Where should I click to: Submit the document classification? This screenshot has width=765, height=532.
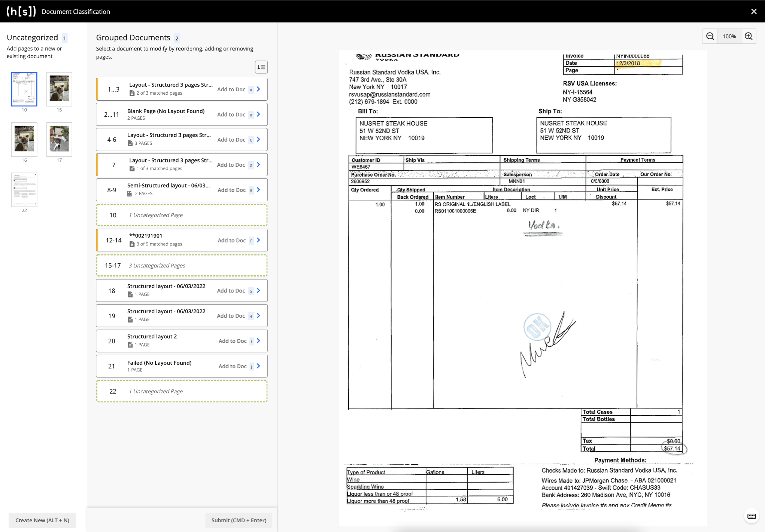(x=239, y=520)
